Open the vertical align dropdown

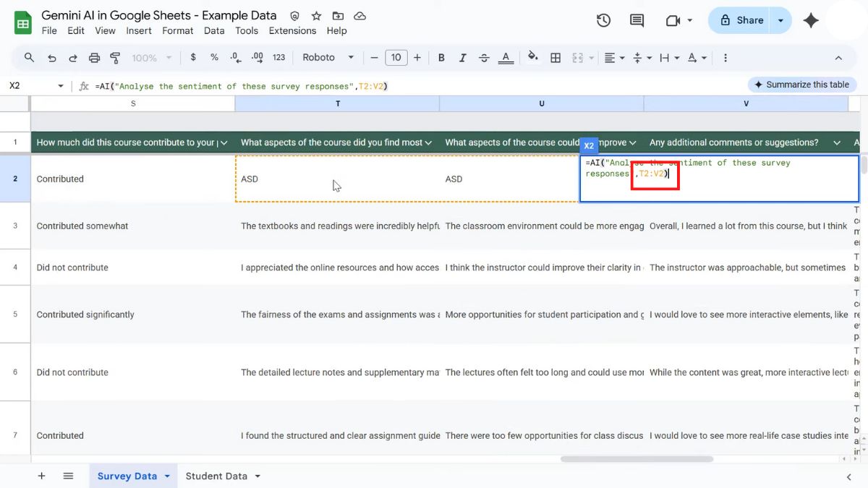pos(641,58)
